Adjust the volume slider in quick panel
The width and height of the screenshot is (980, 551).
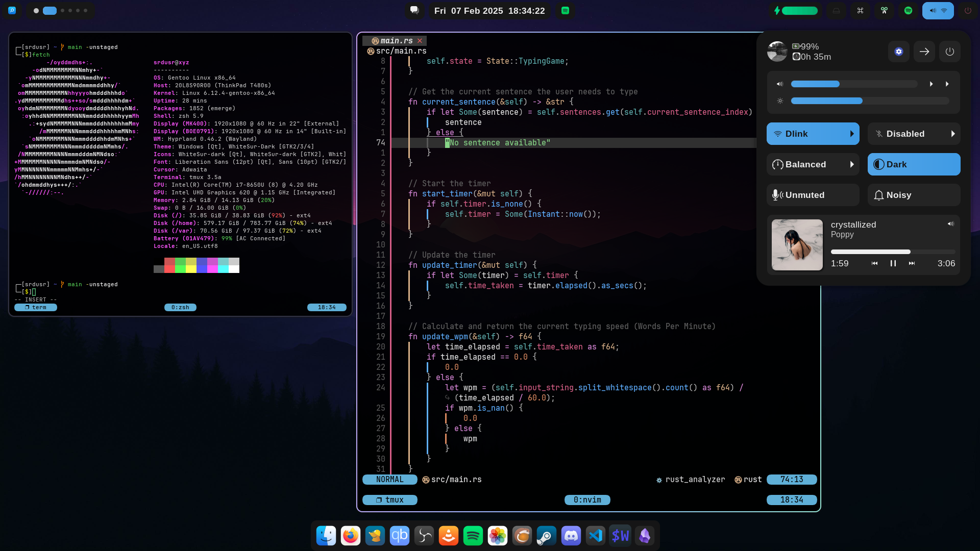853,84
